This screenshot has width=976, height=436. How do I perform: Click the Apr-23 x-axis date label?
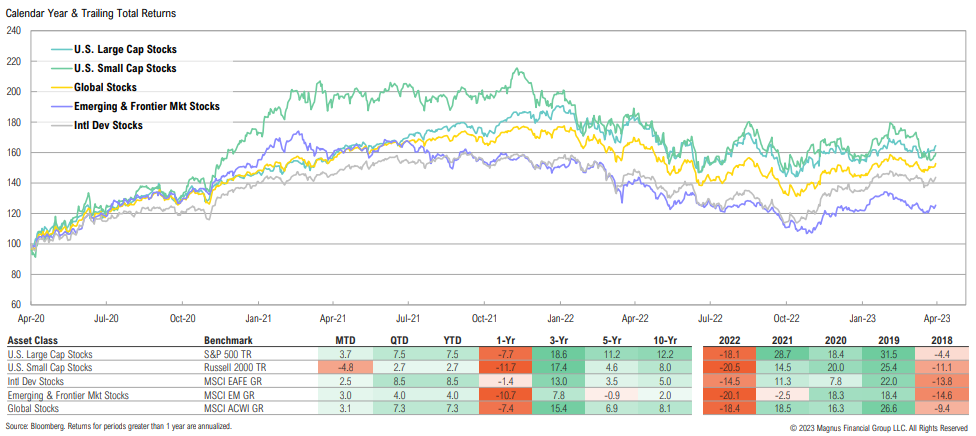click(x=935, y=317)
